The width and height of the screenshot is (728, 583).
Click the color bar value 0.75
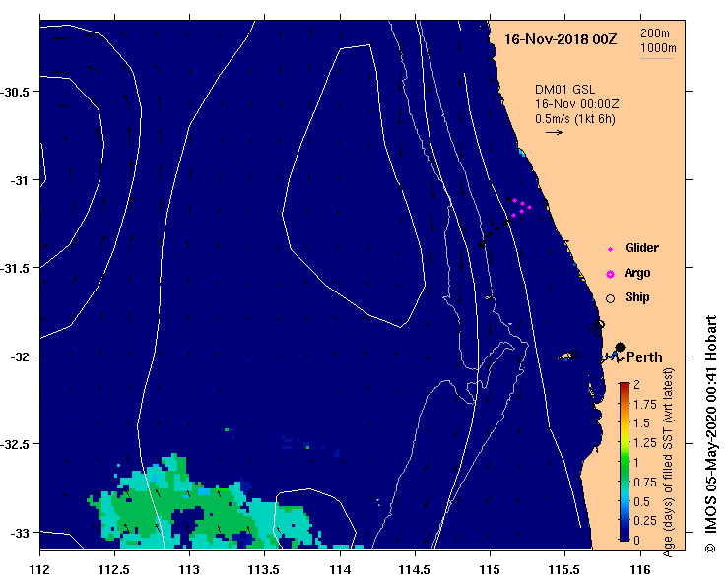click(x=645, y=483)
